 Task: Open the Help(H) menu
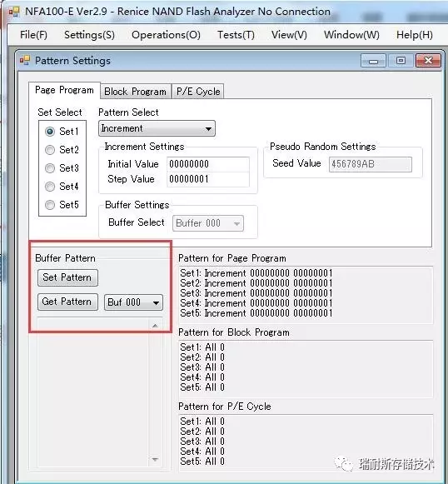415,35
